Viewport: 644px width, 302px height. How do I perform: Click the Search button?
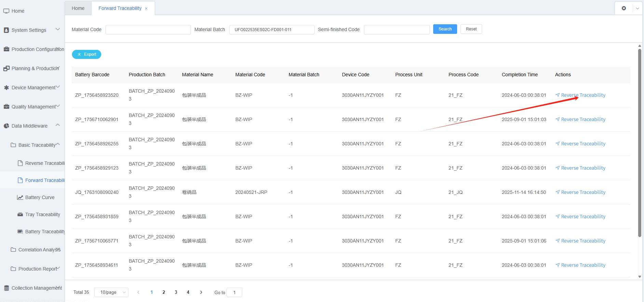(x=445, y=29)
